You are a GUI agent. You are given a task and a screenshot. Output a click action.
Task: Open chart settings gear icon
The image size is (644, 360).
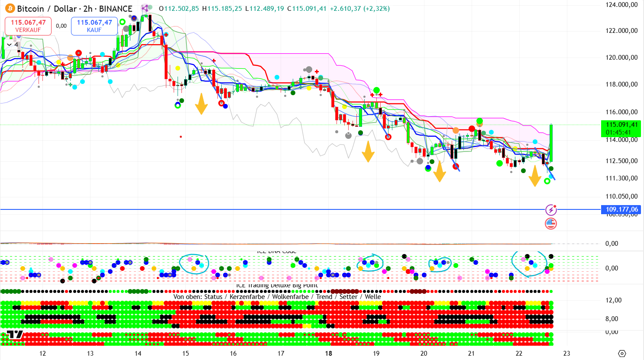point(622,353)
